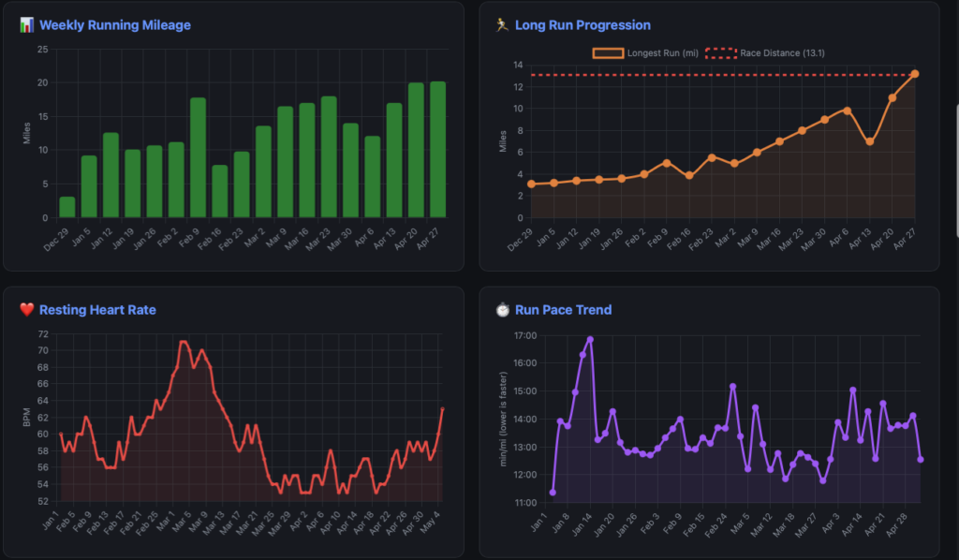Click the bar chart icon beside Weekly Running Mileage
The height and width of the screenshot is (560, 959).
(x=26, y=25)
